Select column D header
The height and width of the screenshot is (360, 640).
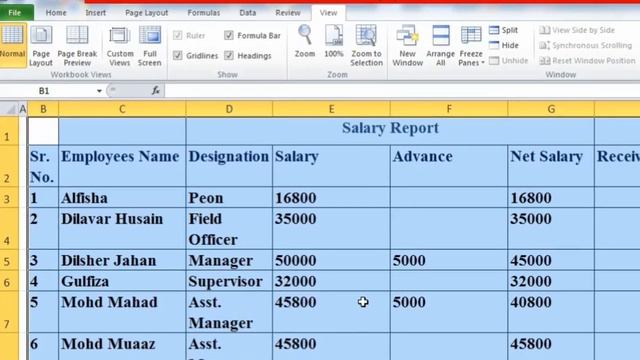pyautogui.click(x=229, y=109)
